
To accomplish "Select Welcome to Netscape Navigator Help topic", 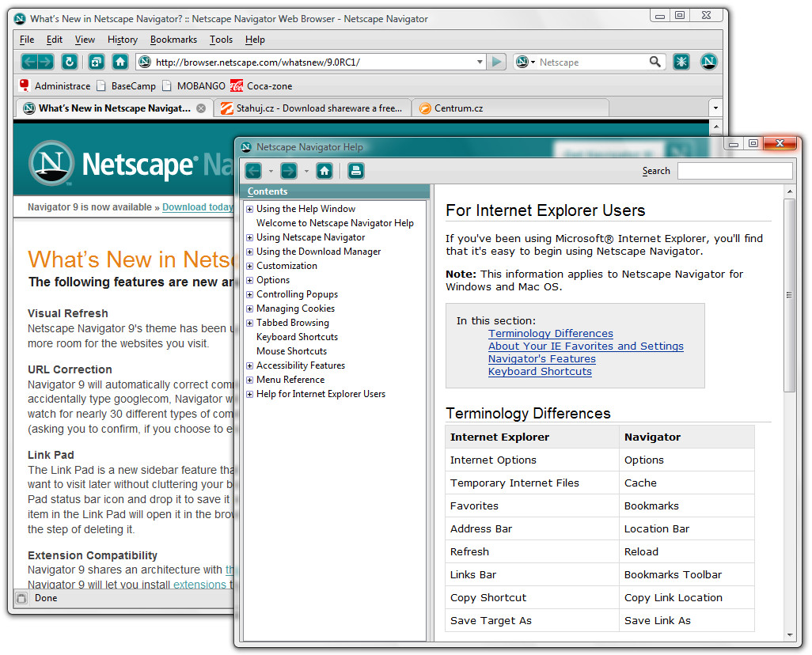I will [x=335, y=223].
